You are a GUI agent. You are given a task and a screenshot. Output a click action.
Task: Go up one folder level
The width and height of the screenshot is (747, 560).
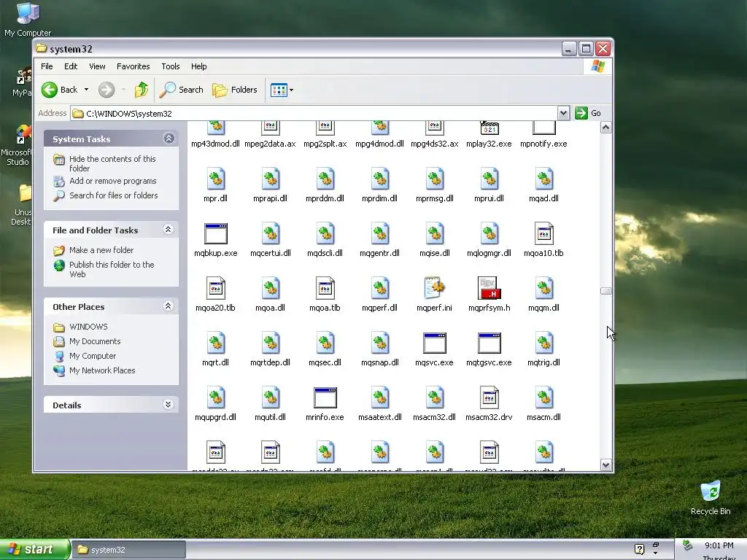(x=141, y=90)
